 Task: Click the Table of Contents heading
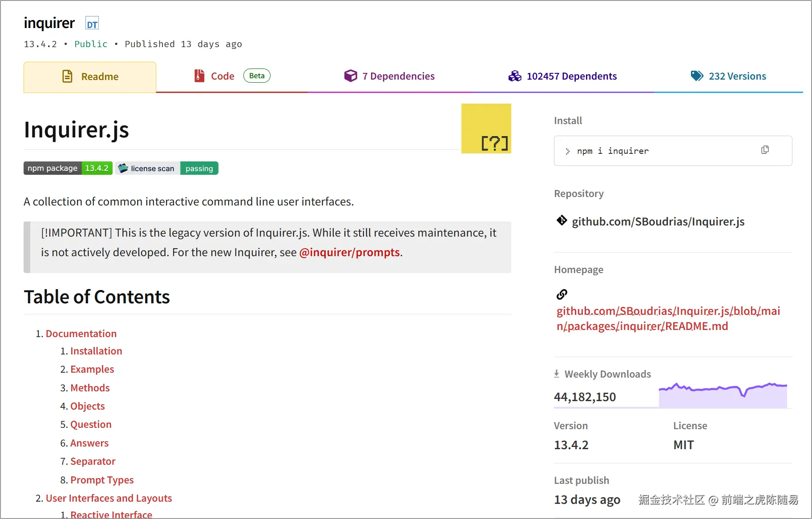[x=97, y=297]
